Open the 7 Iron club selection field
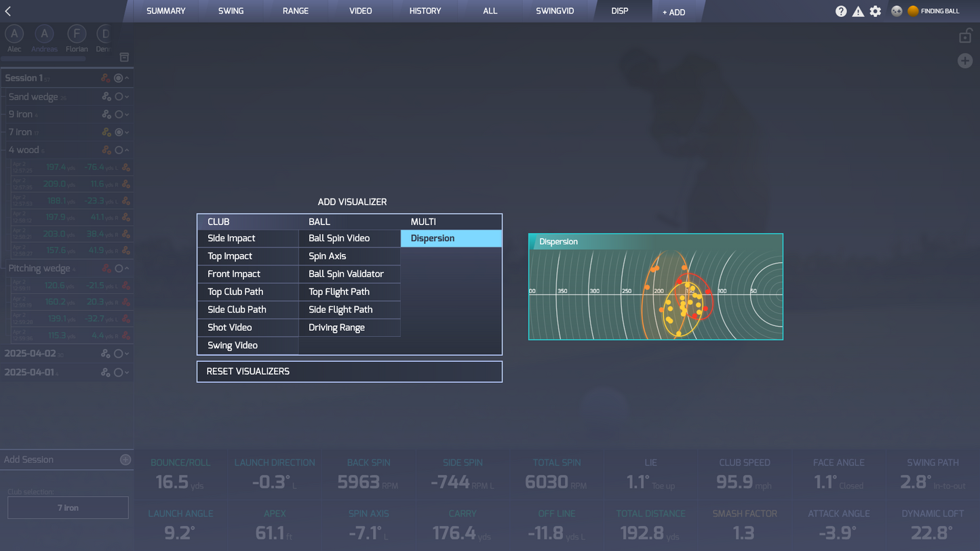Screen dimensions: 980x551 [68, 507]
